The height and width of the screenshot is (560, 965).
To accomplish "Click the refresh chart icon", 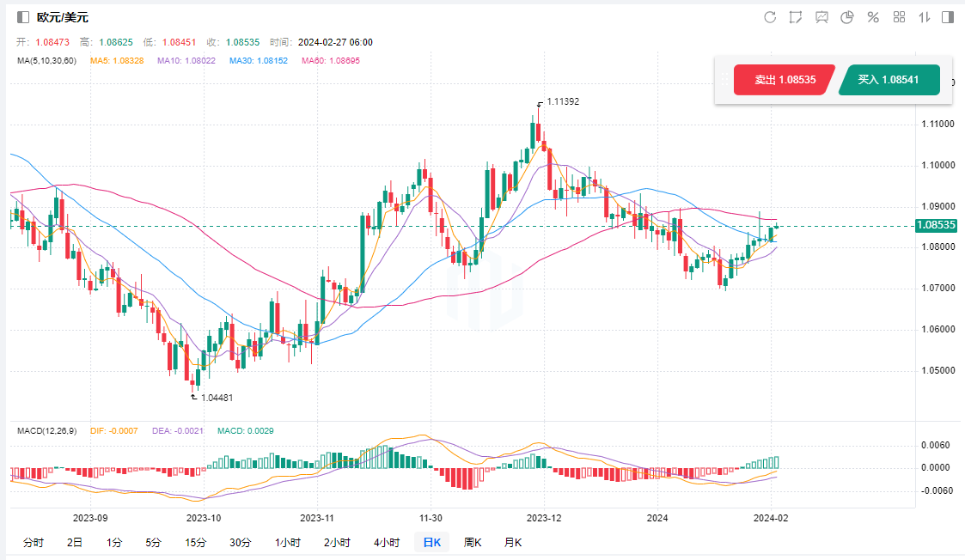I will coord(770,17).
